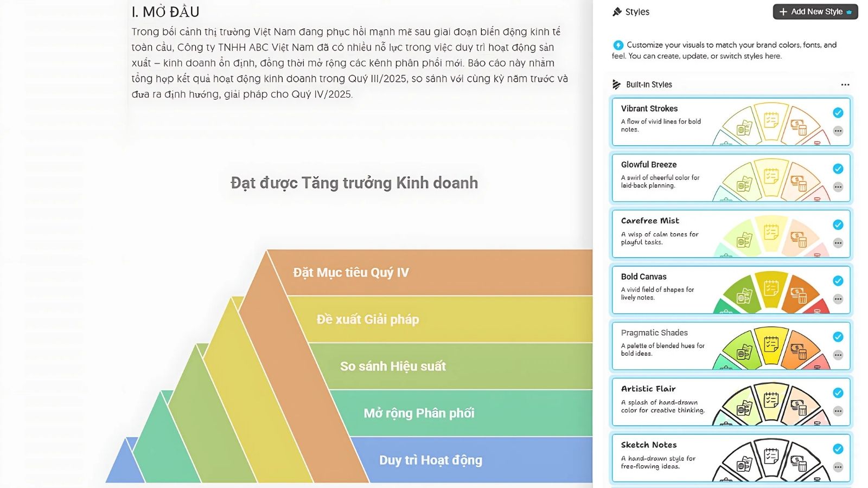This screenshot has height=488, width=868.
Task: Open more options for Artistic Flair style
Action: (838, 411)
